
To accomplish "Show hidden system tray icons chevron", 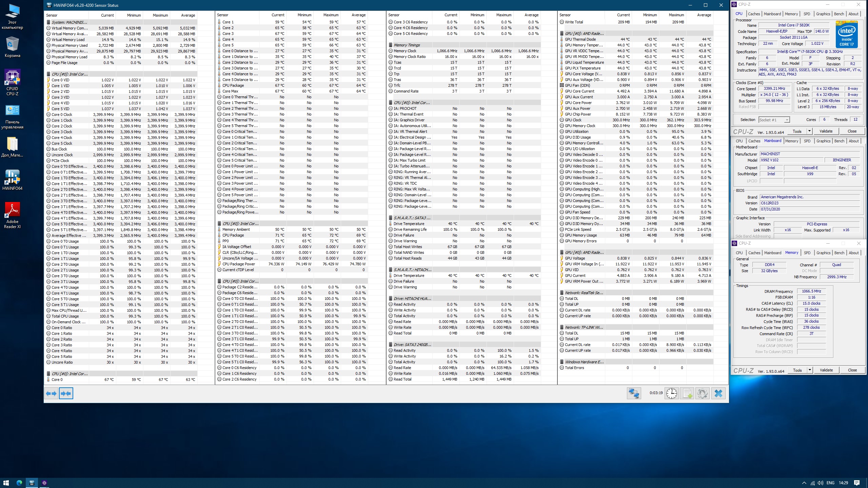I will click(x=804, y=483).
